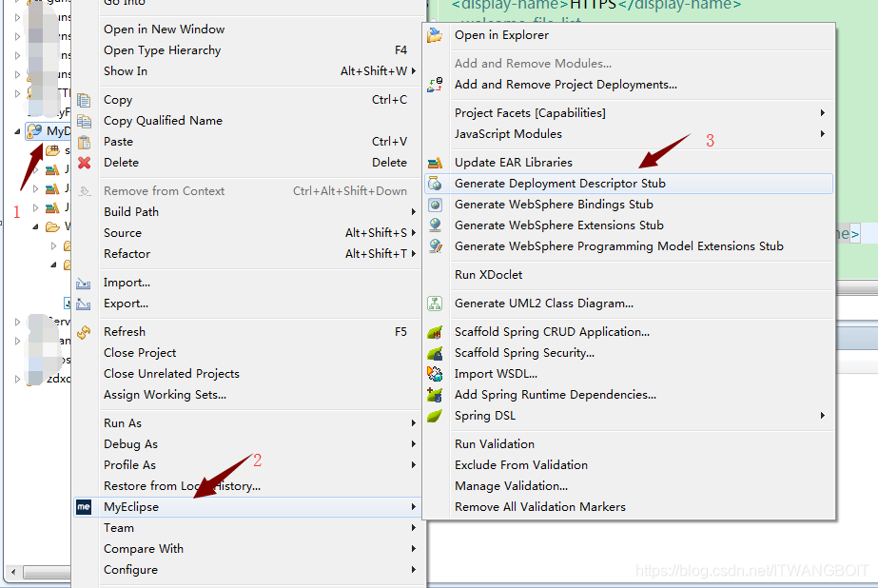Click the MyEclipse 'me' icon
This screenshot has width=878, height=588.
[84, 506]
